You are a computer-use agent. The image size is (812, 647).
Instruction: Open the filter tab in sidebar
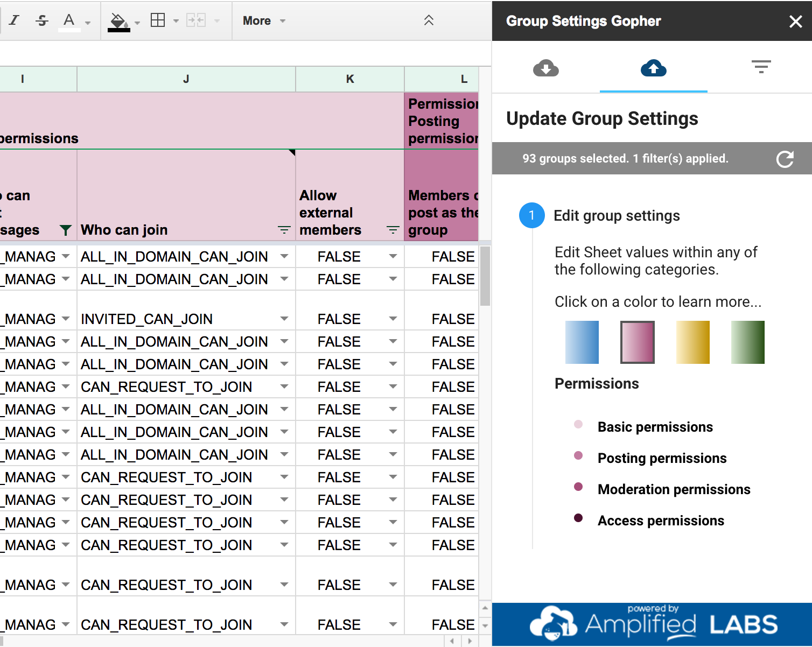[x=761, y=67]
